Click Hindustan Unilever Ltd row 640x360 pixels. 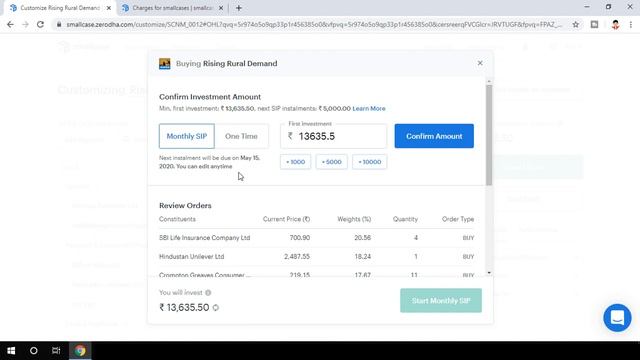[316, 256]
